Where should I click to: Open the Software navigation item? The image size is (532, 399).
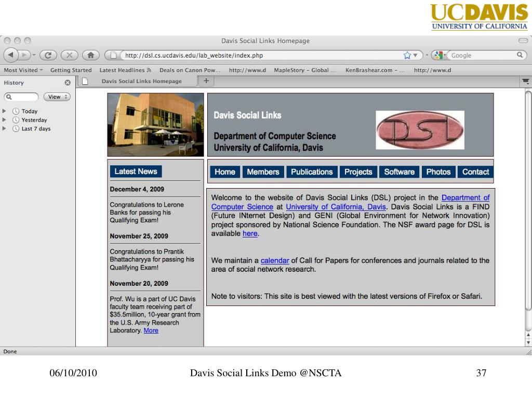[400, 172]
